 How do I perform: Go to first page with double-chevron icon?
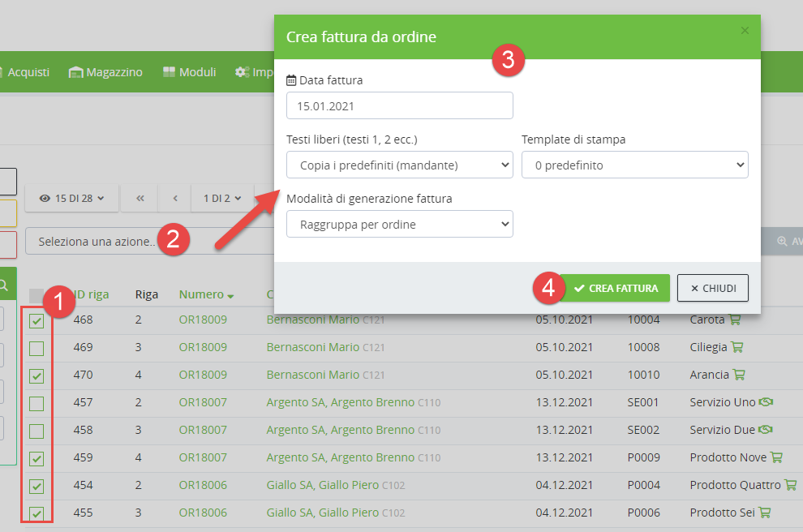click(140, 198)
